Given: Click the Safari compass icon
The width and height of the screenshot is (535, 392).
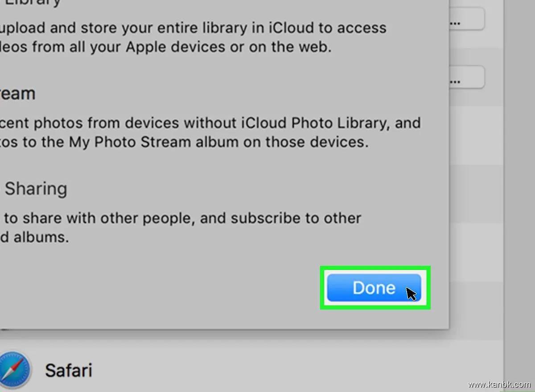Looking at the screenshot, I should pos(14,370).
